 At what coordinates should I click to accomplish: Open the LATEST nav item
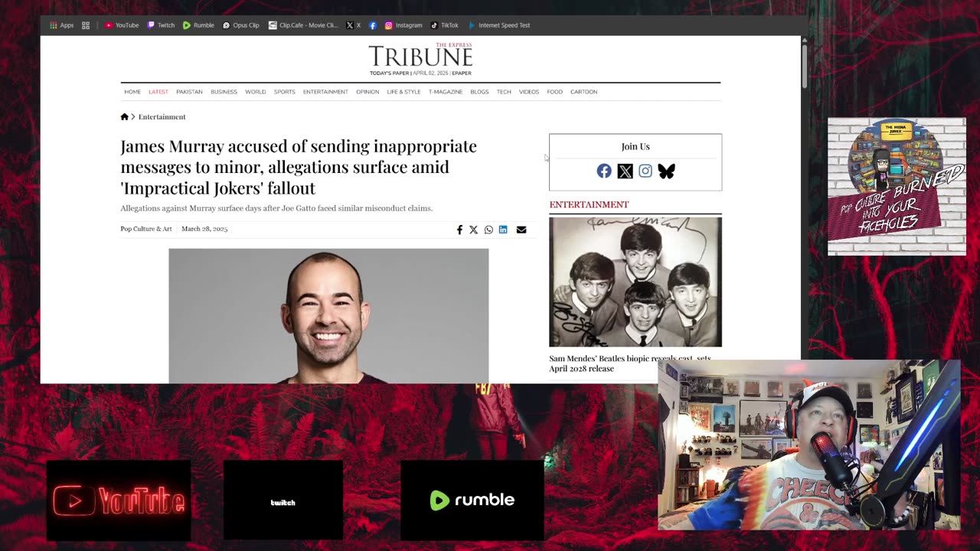point(158,92)
